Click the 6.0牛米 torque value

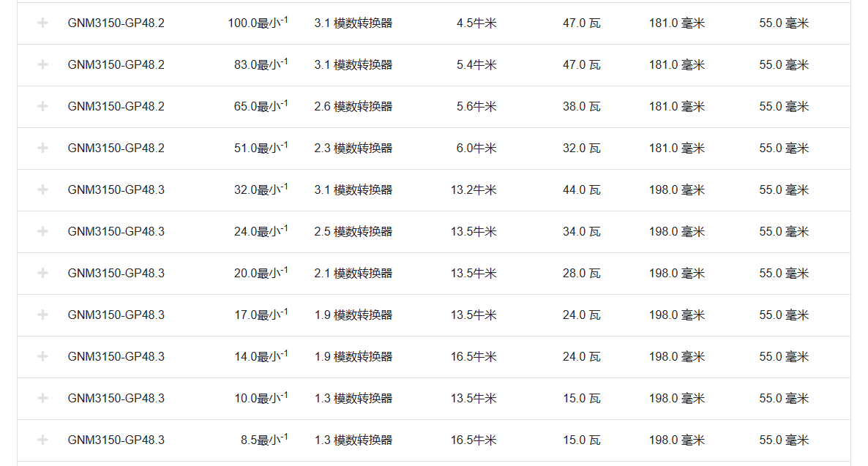[476, 148]
